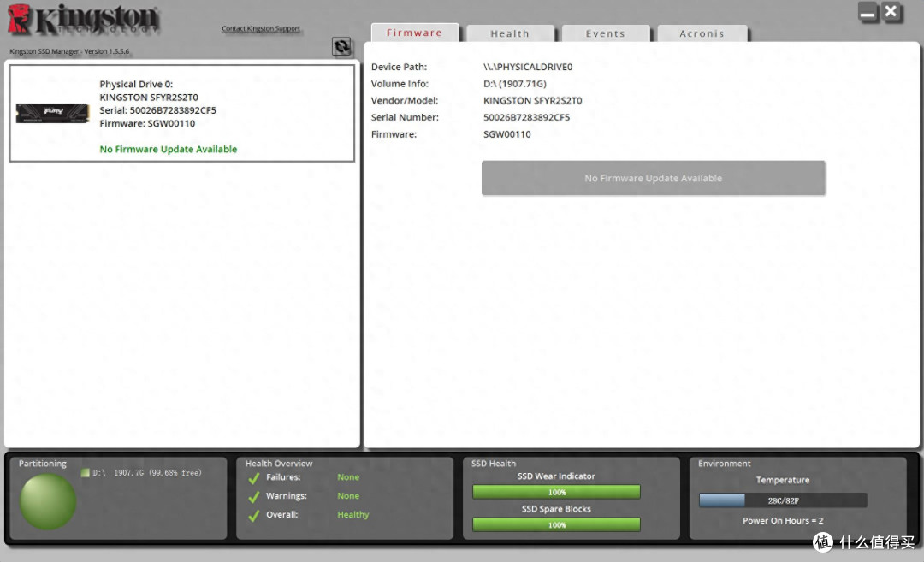Click the Warnings green checkmark icon

click(254, 497)
